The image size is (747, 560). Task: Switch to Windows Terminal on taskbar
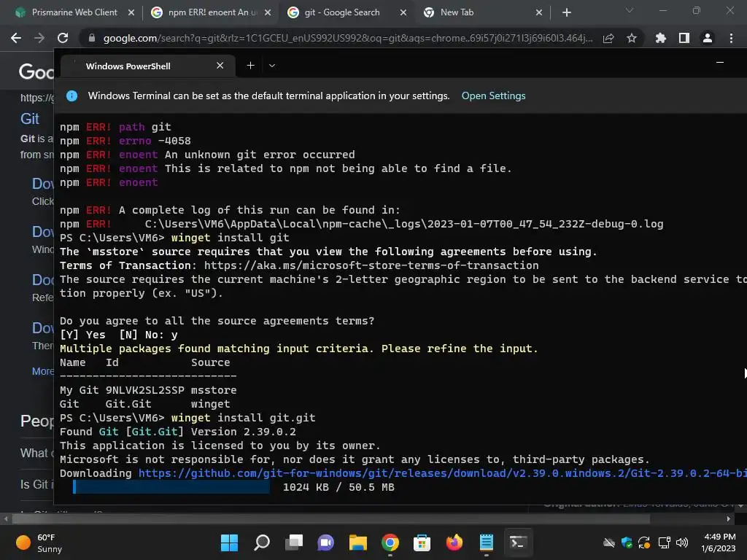point(518,542)
